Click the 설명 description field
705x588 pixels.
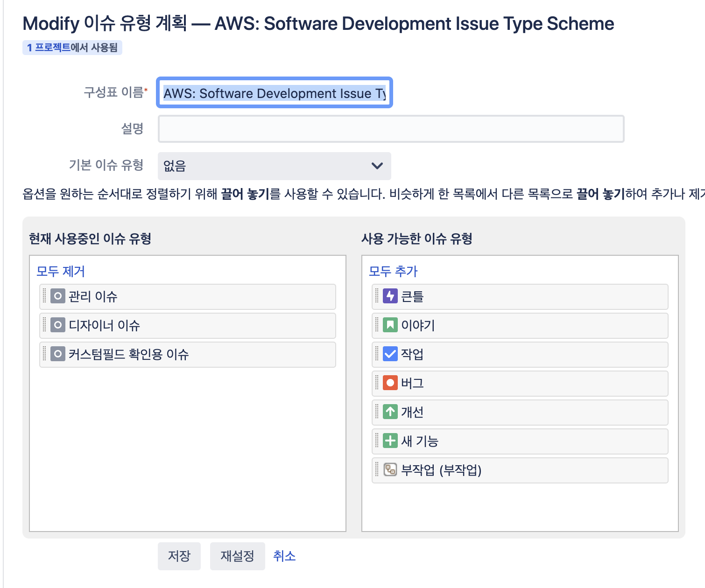[391, 129]
